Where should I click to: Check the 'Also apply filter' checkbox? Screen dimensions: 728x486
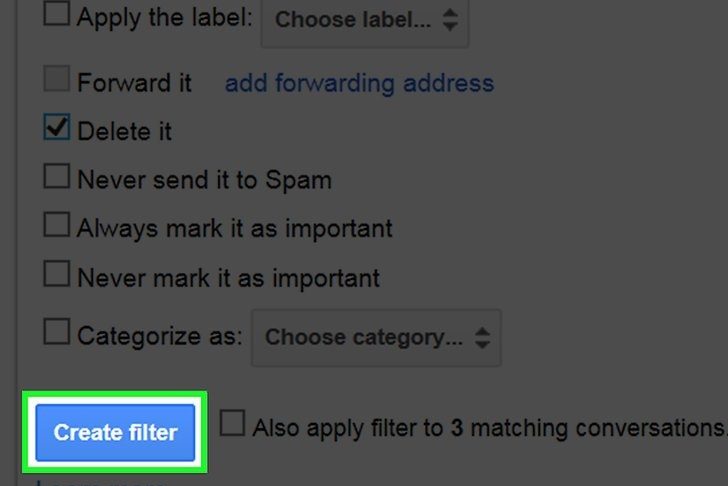[232, 424]
